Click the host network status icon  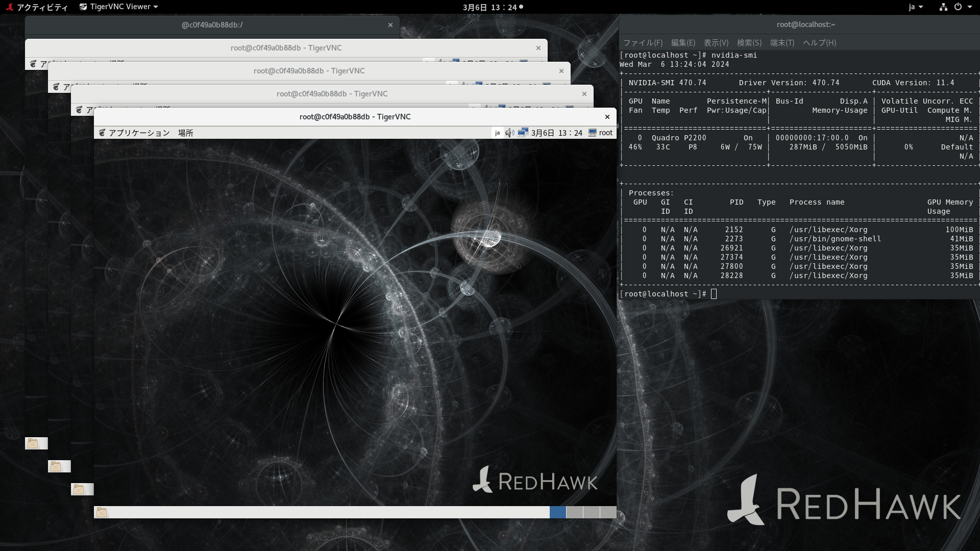tap(943, 7)
